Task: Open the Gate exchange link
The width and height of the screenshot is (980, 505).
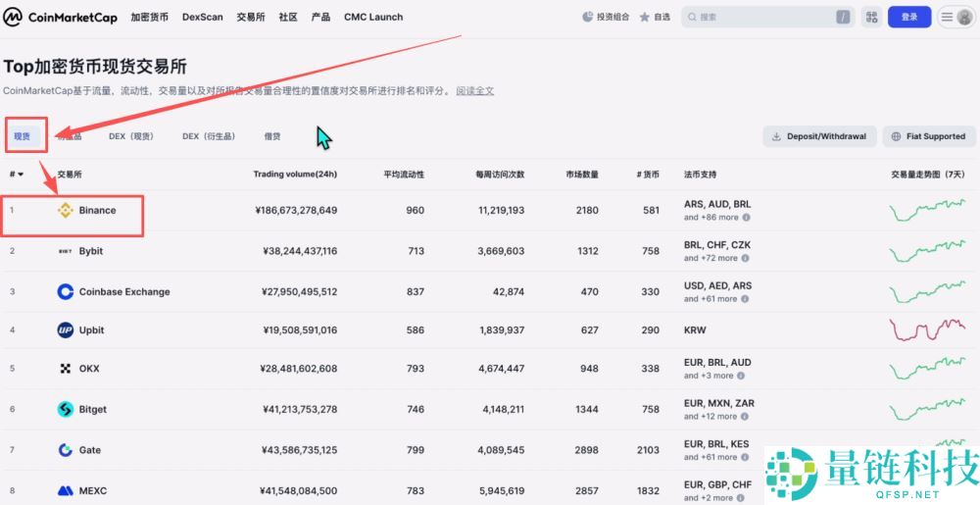Action: point(90,450)
